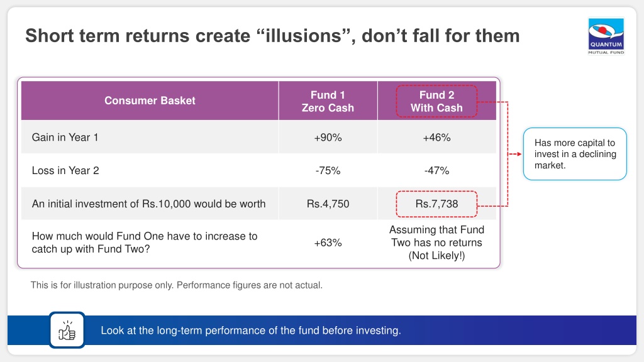Image resolution: width=644 pixels, height=362 pixels.
Task: Click the dashed Fund 2 With Cash box
Action: (x=436, y=101)
